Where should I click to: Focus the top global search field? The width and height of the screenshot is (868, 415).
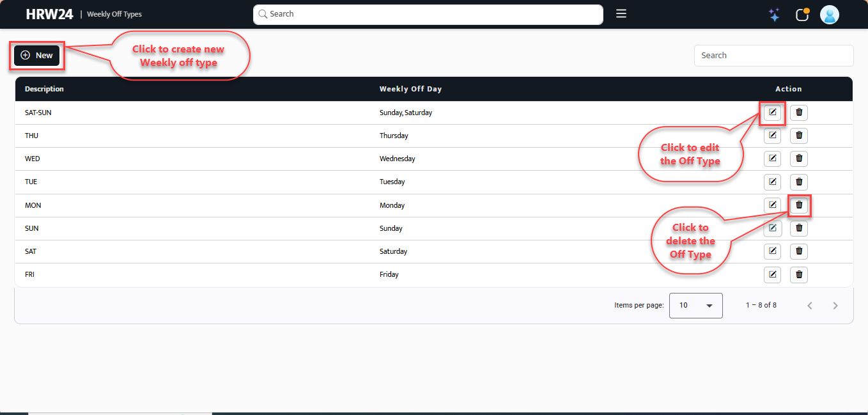point(428,14)
